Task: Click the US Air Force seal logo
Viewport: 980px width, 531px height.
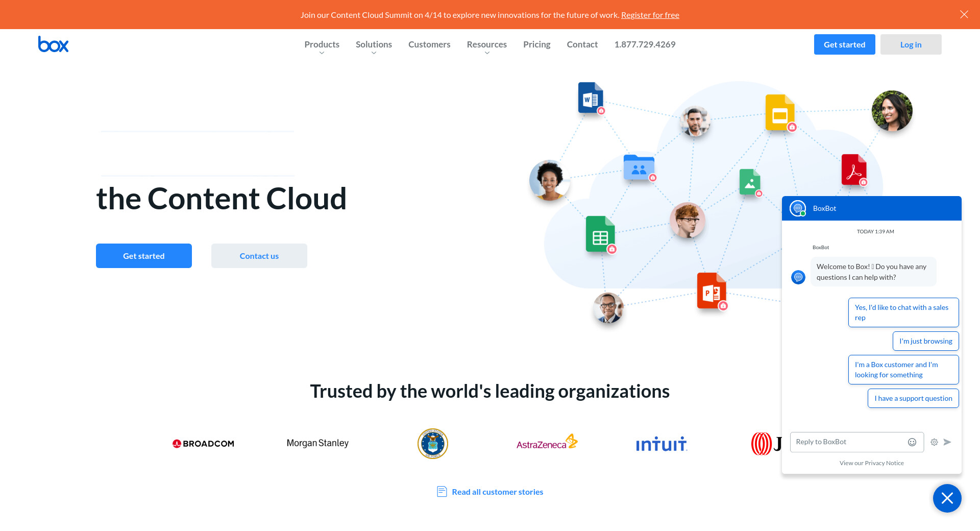Action: point(433,444)
